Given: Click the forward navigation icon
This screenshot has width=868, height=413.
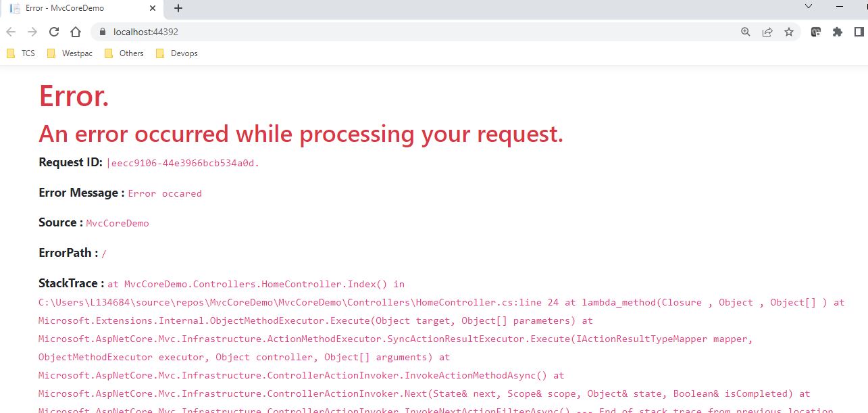Looking at the screenshot, I should (32, 32).
